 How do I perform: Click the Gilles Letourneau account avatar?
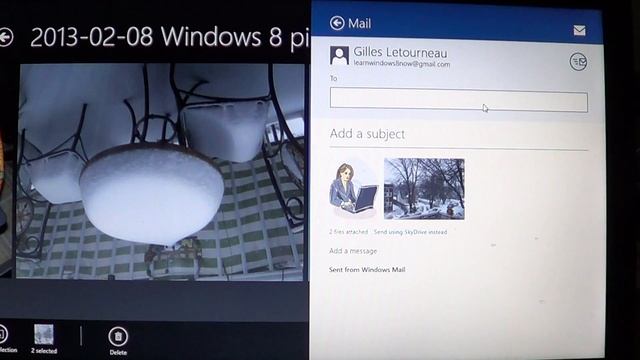pyautogui.click(x=339, y=56)
